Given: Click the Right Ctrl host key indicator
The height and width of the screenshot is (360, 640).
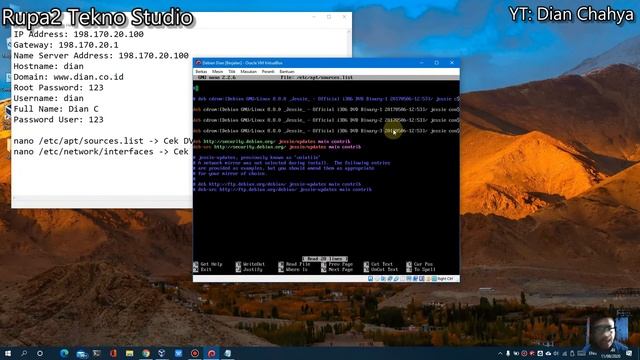Looking at the screenshot, I should click(445, 279).
